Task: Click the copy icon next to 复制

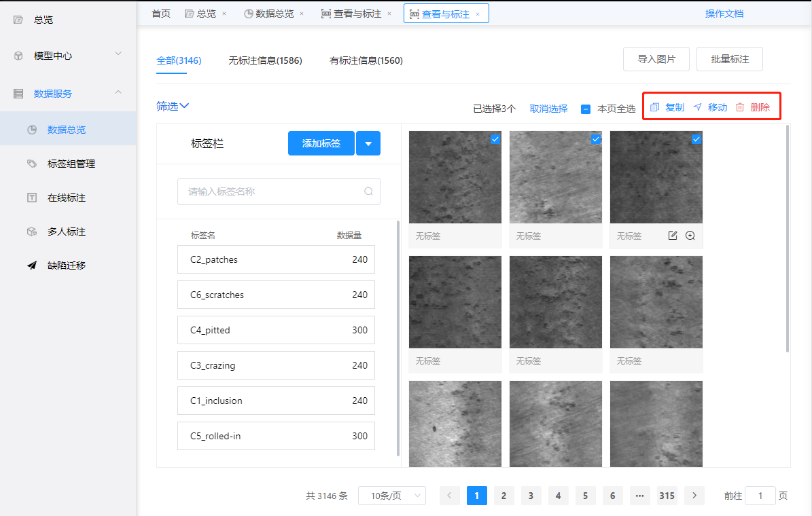Action: (x=654, y=107)
